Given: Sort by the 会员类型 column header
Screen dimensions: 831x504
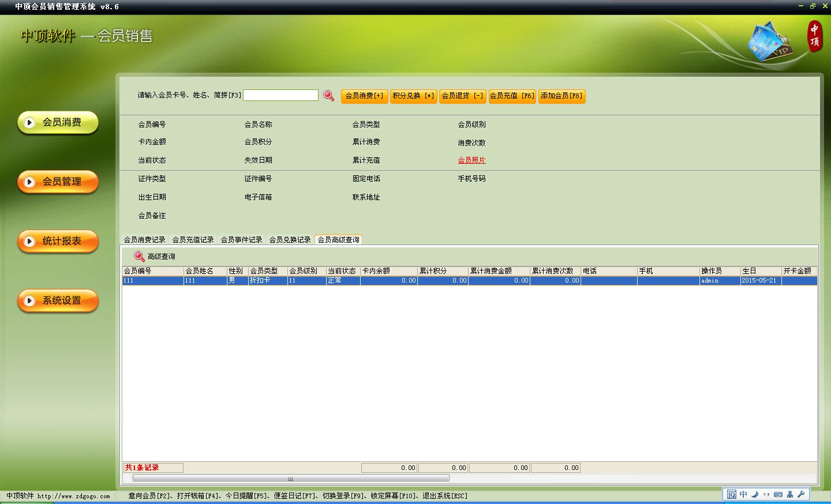Looking at the screenshot, I should pyautogui.click(x=268, y=271).
